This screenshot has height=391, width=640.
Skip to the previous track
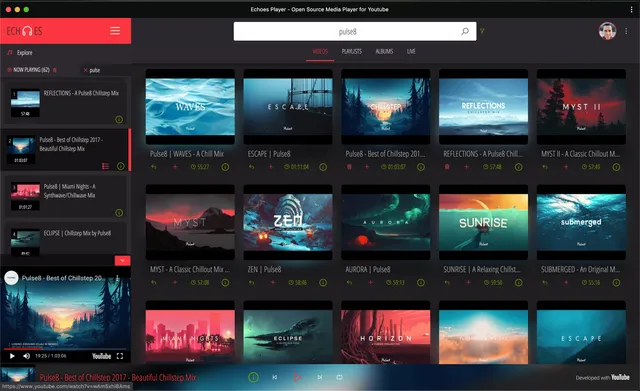tap(275, 378)
